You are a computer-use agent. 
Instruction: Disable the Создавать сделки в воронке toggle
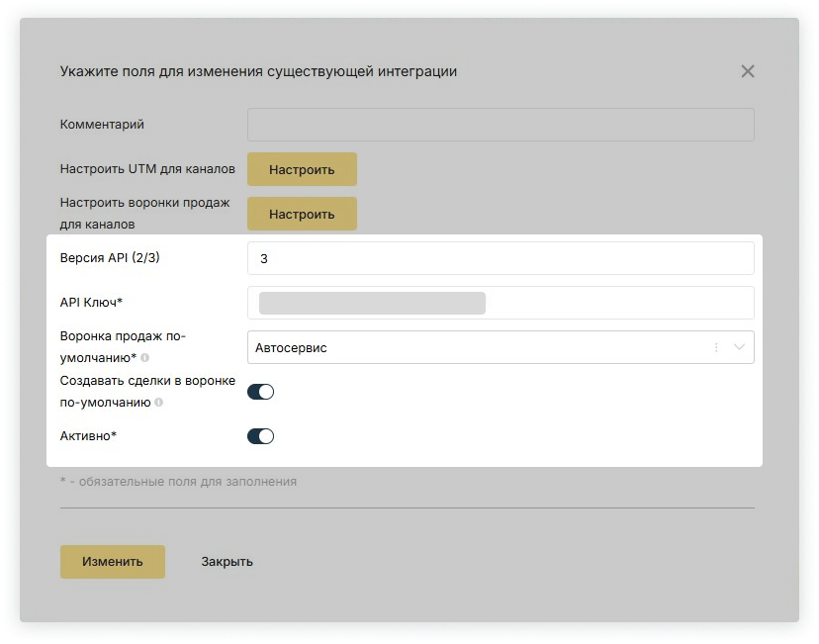coord(260,392)
